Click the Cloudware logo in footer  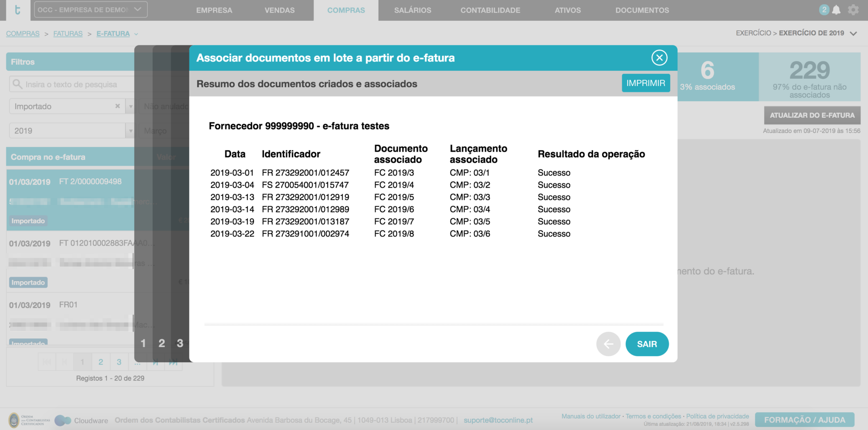81,420
